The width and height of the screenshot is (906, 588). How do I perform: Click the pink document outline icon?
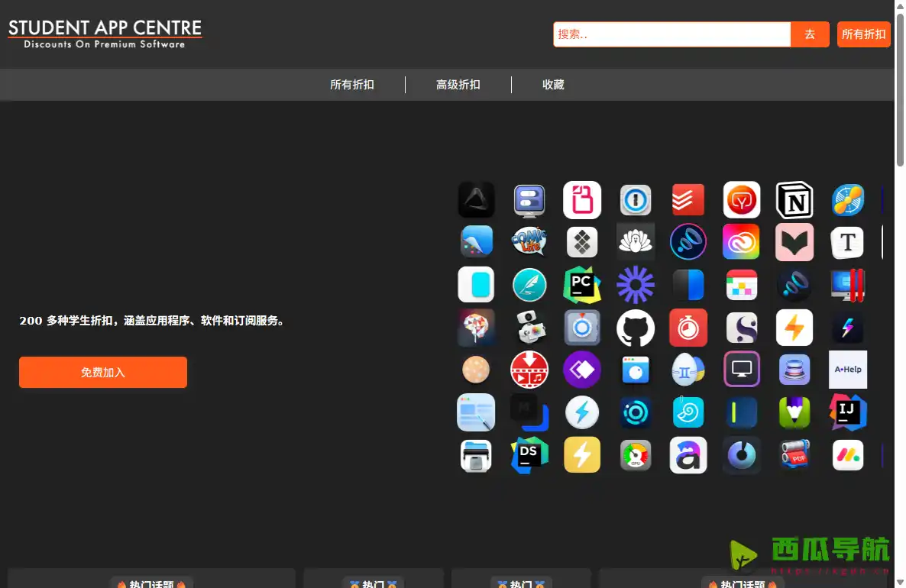[582, 200]
